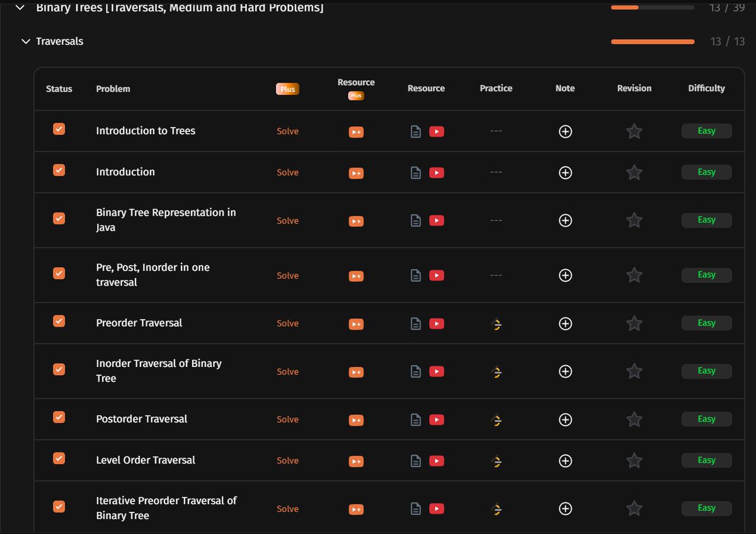Image resolution: width=756 pixels, height=534 pixels.
Task: Click Solve for Preorder Traversal
Action: [287, 323]
